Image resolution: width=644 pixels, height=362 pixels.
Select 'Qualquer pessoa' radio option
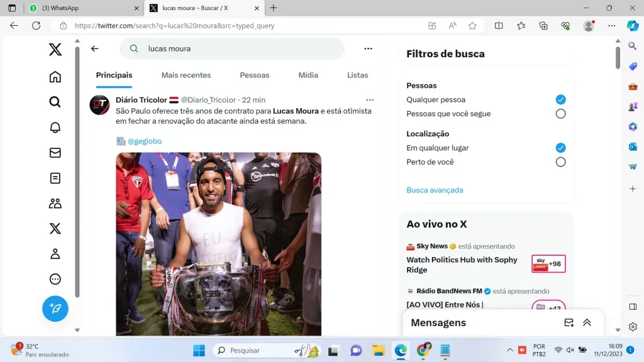(x=560, y=99)
